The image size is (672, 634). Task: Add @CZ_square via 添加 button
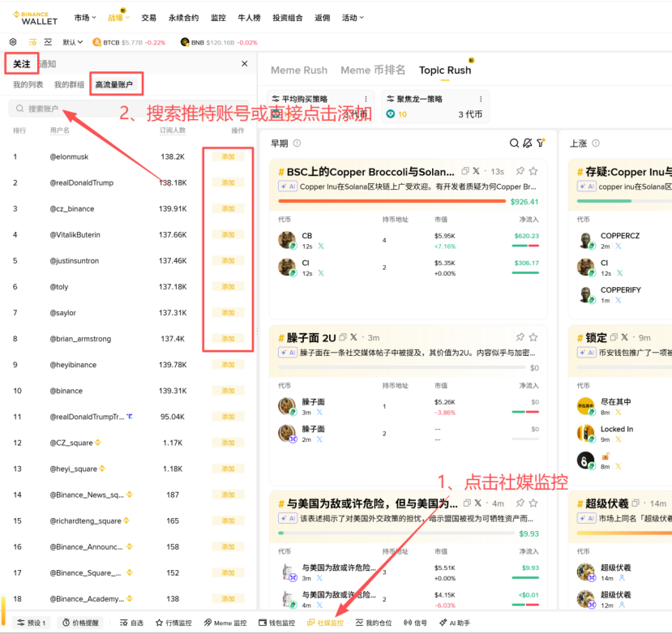coord(228,443)
